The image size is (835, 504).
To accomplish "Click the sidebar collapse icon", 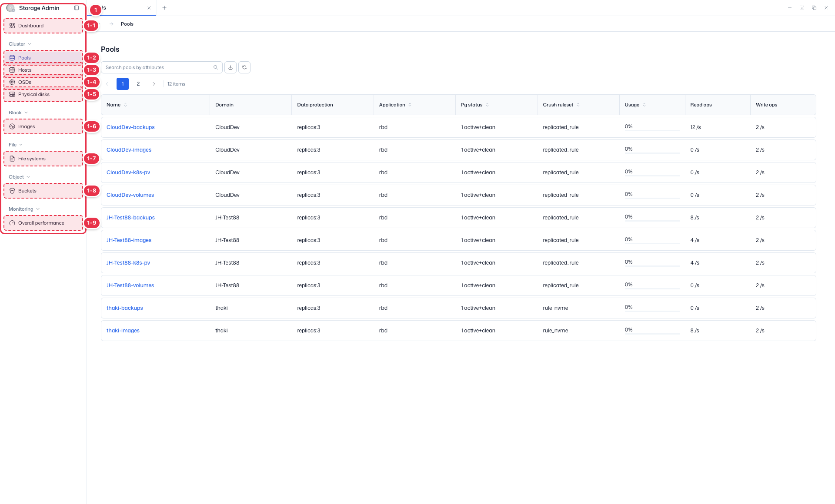I will point(77,8).
